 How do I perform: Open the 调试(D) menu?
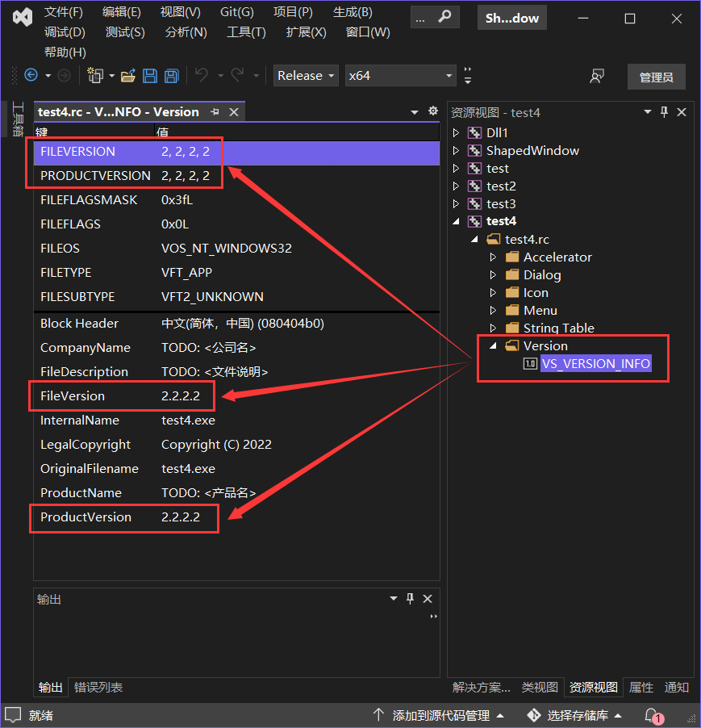coord(65,32)
